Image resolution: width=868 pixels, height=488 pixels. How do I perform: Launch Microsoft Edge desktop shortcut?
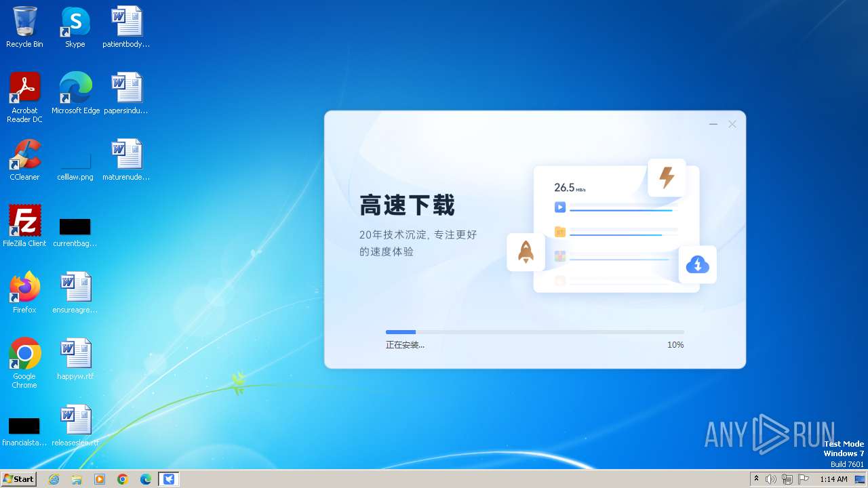click(75, 94)
